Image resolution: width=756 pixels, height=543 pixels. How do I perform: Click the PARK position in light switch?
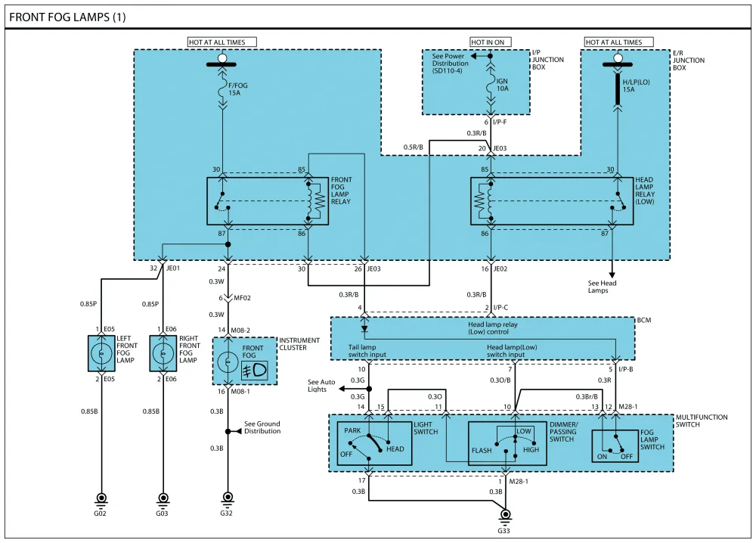[352, 430]
